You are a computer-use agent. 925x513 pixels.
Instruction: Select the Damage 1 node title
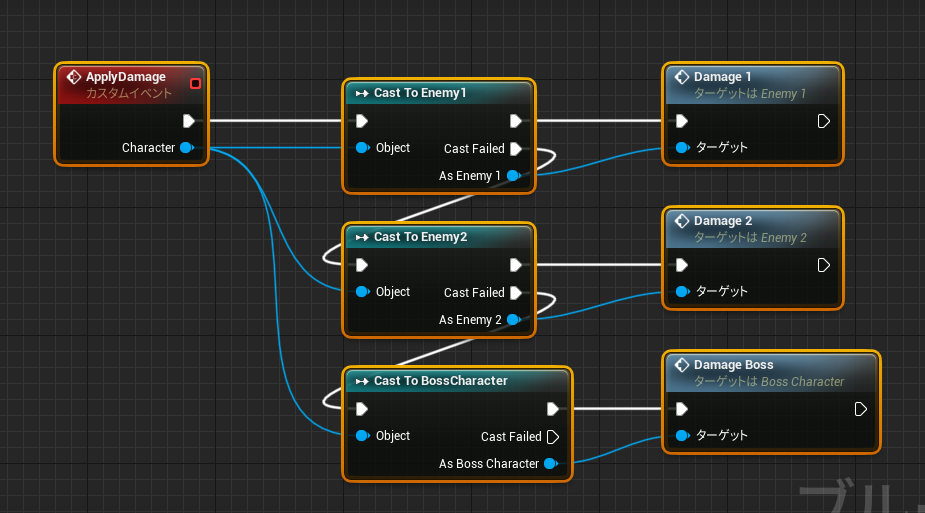click(723, 77)
